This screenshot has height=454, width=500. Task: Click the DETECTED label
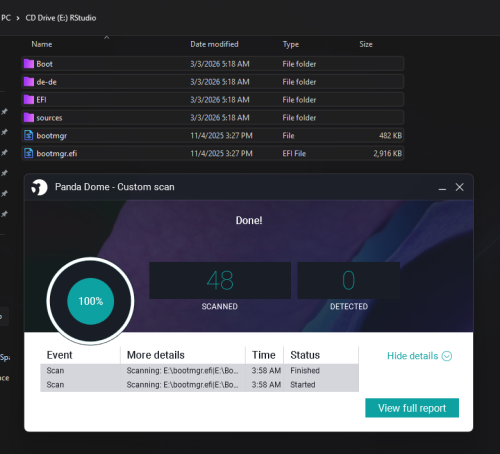tap(349, 306)
